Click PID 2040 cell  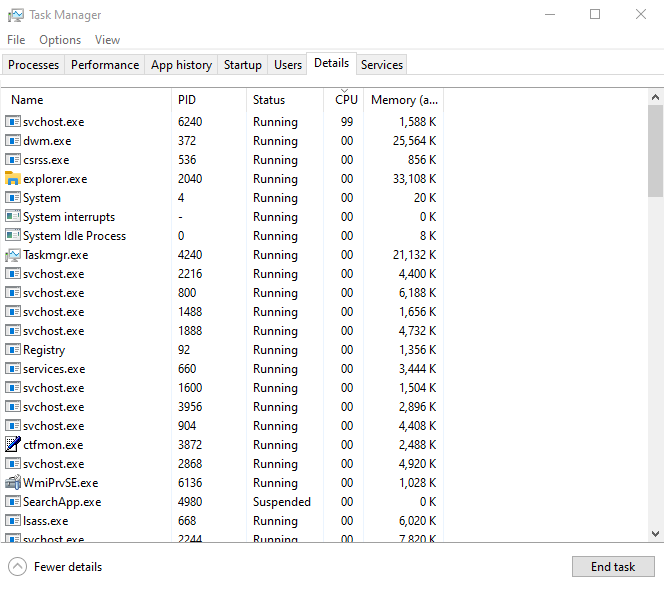(190, 179)
